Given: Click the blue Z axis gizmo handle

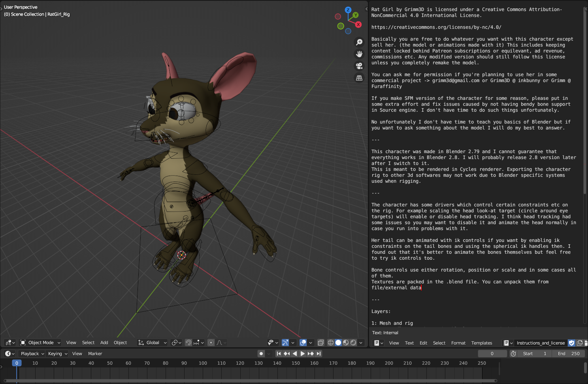Looking at the screenshot, I should (348, 10).
